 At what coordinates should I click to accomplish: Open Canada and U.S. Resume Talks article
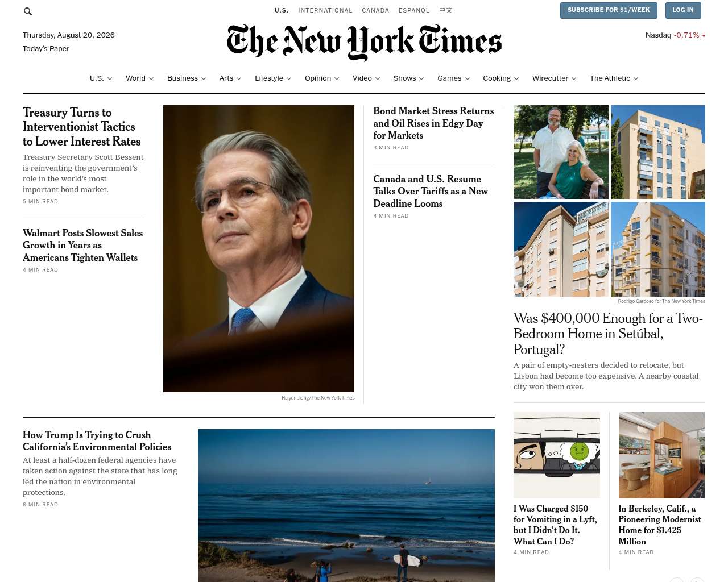pos(431,191)
